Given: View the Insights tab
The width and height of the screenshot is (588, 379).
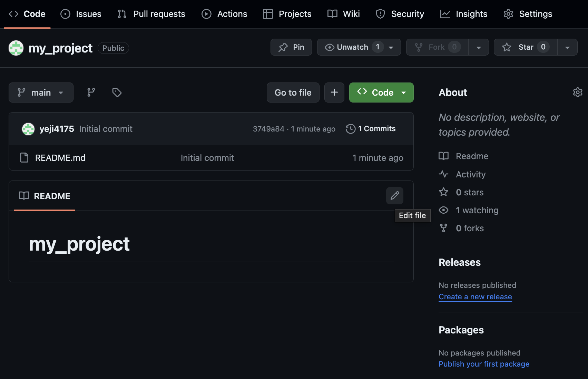Looking at the screenshot, I should point(464,14).
